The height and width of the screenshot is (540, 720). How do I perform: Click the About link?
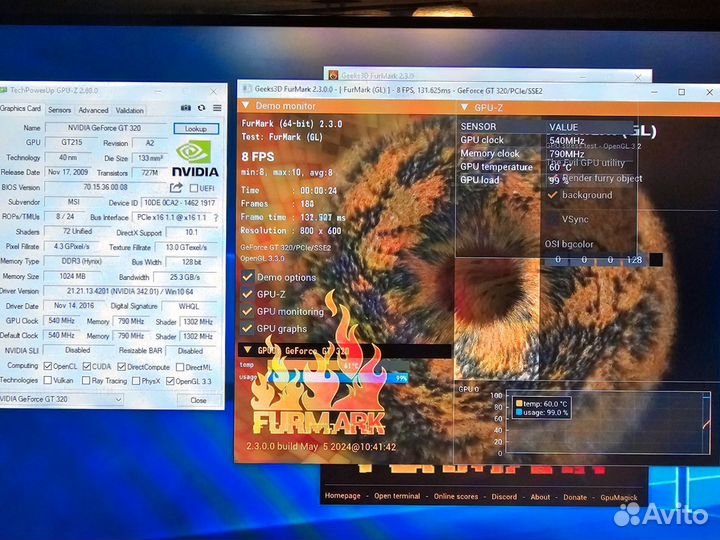[x=540, y=497]
